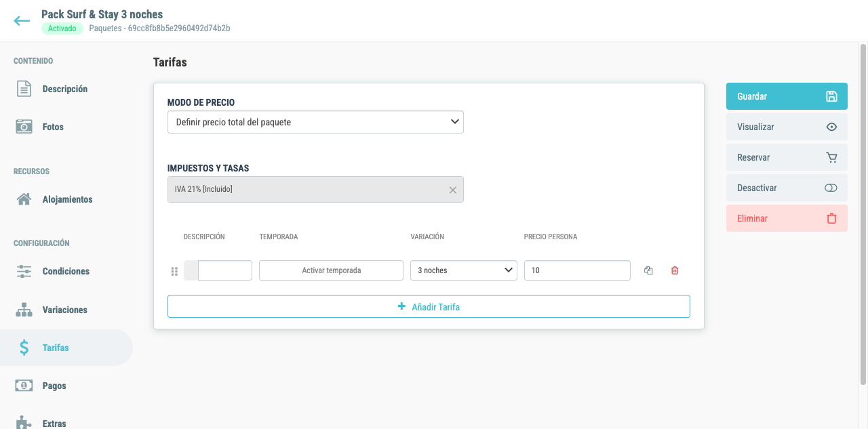Click the Fotos camera icon
Viewport: 868px width, 429px height.
click(x=24, y=127)
